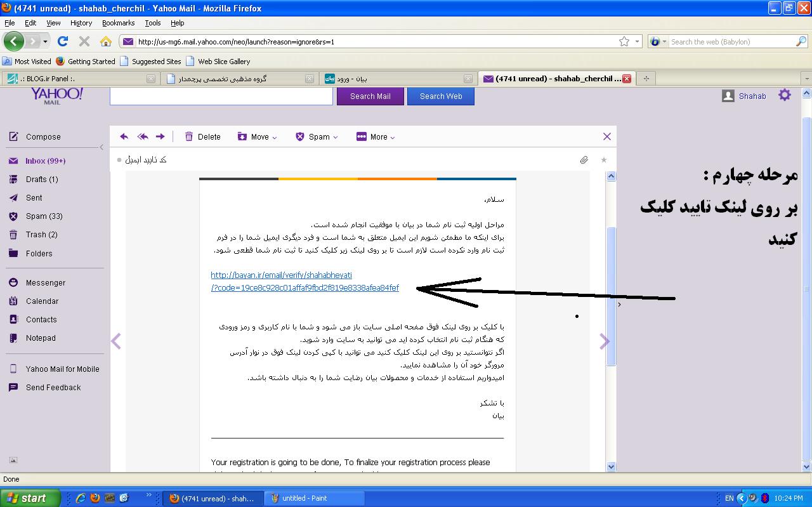Collapse the left sidebar with the chevron
This screenshot has height=507, width=812.
(101, 147)
